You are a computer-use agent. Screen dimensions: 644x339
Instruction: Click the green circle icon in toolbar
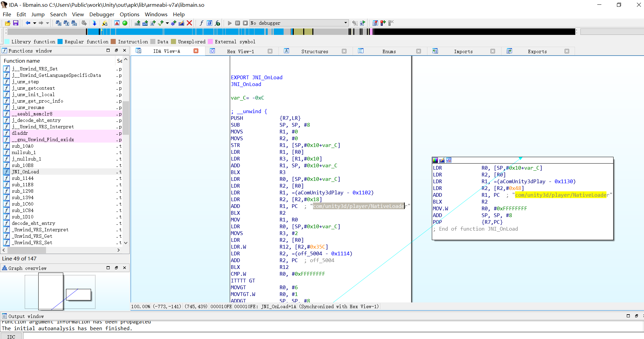point(125,23)
